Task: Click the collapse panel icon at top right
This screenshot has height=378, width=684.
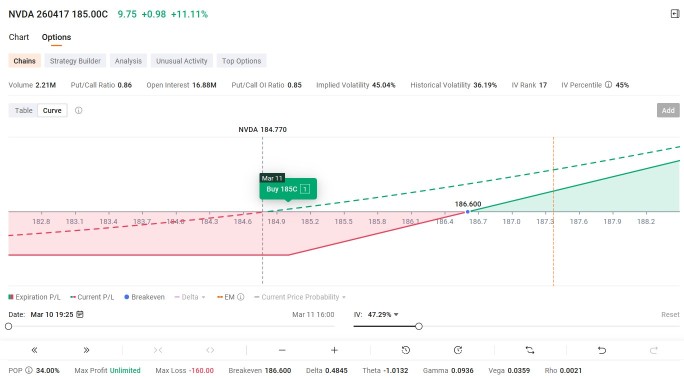Action: pyautogui.click(x=675, y=14)
